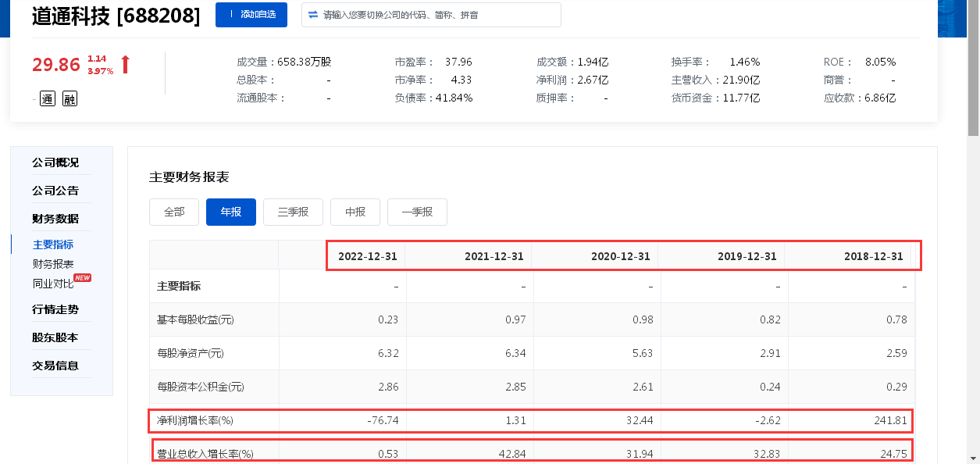
Task: Click the profit growth value 241.81
Action: click(x=891, y=420)
